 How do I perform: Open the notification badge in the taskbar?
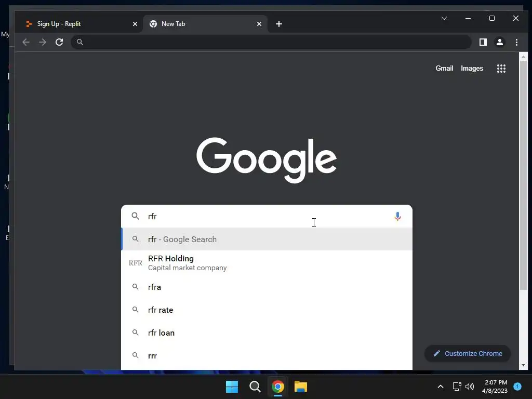pyautogui.click(x=517, y=387)
